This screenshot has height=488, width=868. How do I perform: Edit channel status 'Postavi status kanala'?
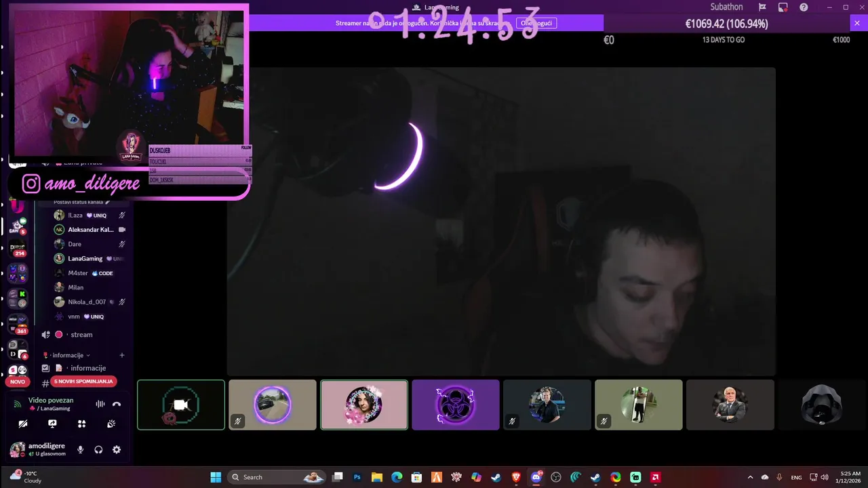(81, 202)
